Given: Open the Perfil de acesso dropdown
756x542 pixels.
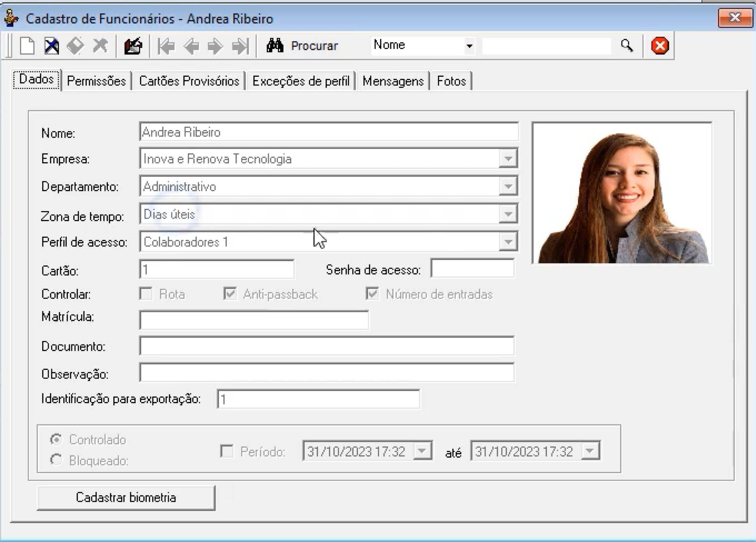Looking at the screenshot, I should click(508, 242).
